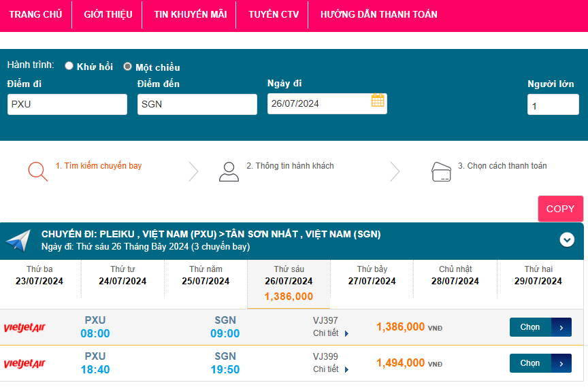The height and width of the screenshot is (387, 588).
Task: Select the Một chiều one-way option
Action: 128,67
